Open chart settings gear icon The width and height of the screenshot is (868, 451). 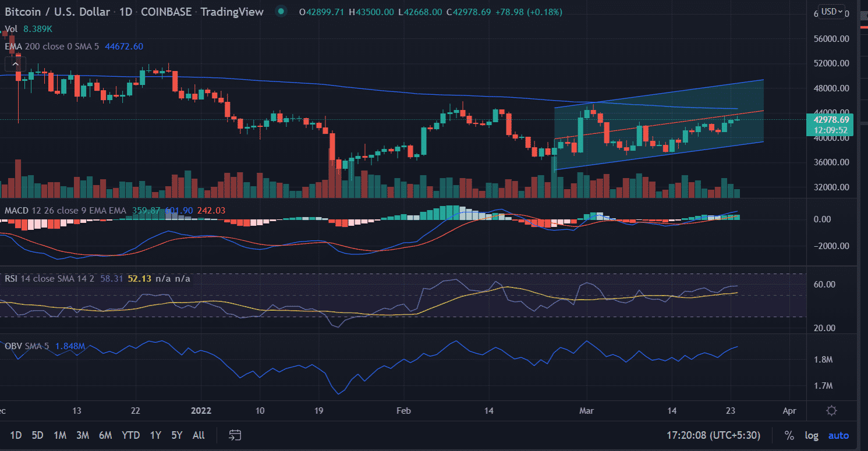(x=831, y=411)
